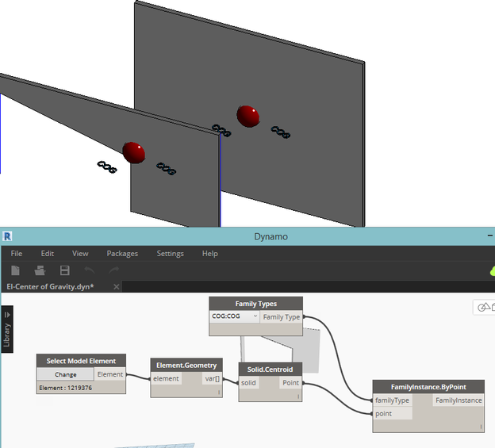The width and height of the screenshot is (495, 448).
Task: Open the View menu
Action: (x=80, y=254)
